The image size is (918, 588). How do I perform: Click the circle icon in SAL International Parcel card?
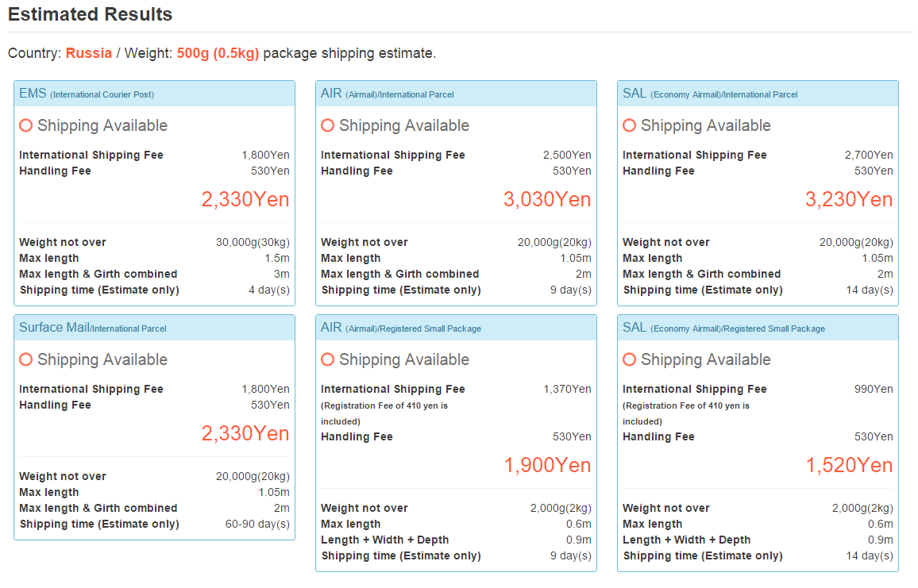pos(629,125)
